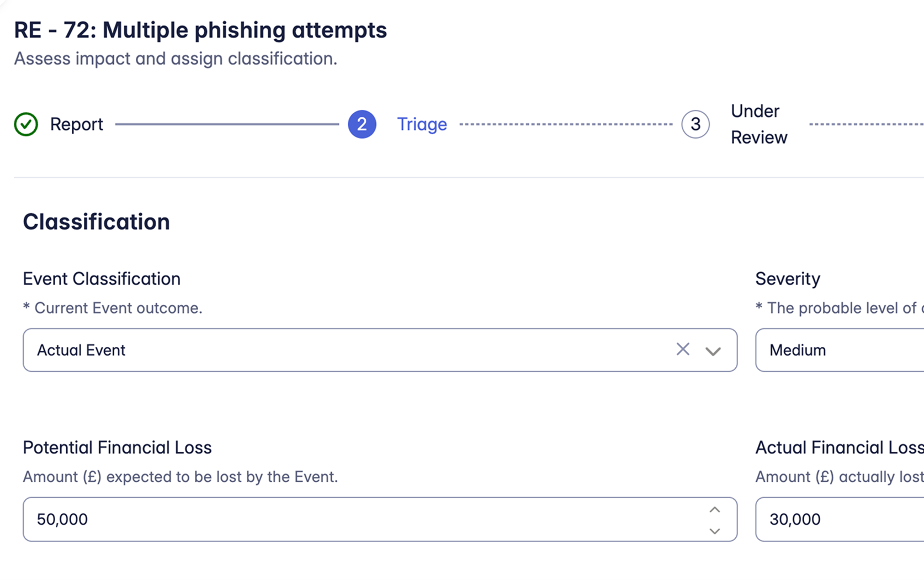This screenshot has width=924, height=580.
Task: Click the Potential Financial Loss label
Action: coord(117,447)
